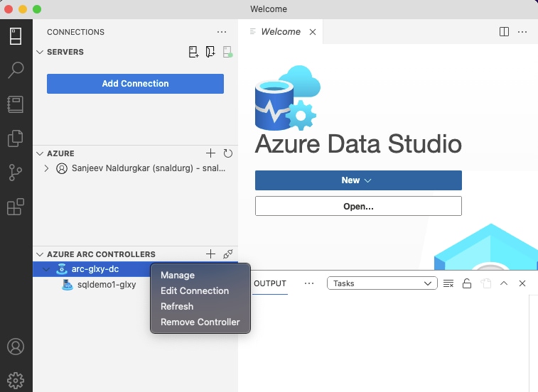Click Show Active Connections icon

[x=227, y=52]
